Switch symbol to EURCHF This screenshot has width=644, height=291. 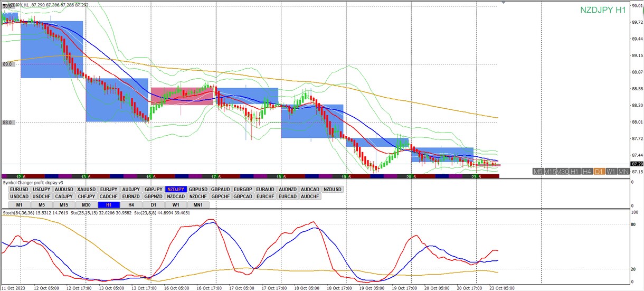coord(265,196)
